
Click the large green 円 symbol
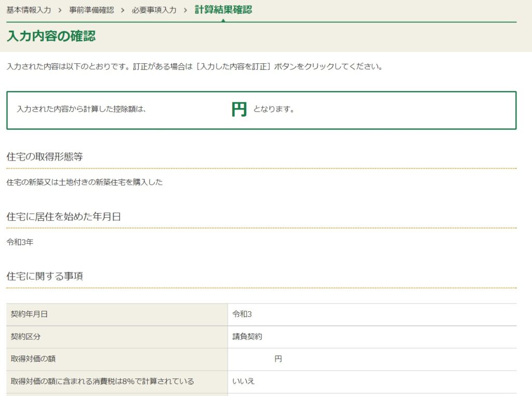[x=239, y=109]
